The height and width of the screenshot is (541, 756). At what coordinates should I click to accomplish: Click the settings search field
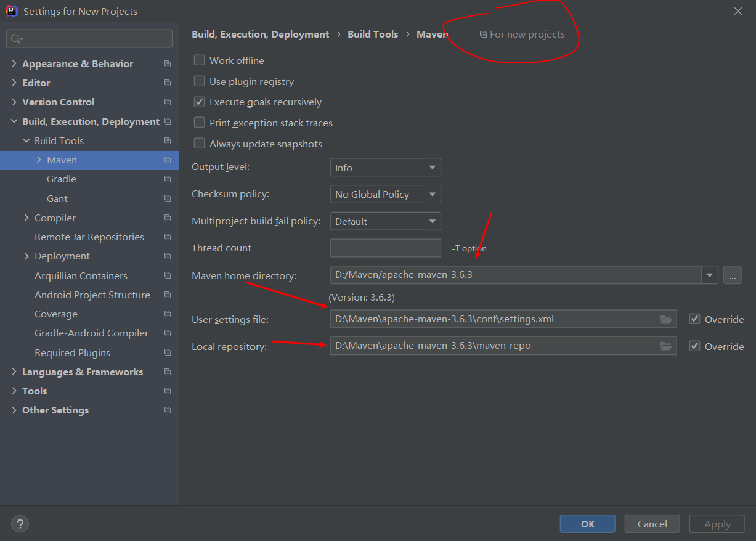pyautogui.click(x=89, y=38)
